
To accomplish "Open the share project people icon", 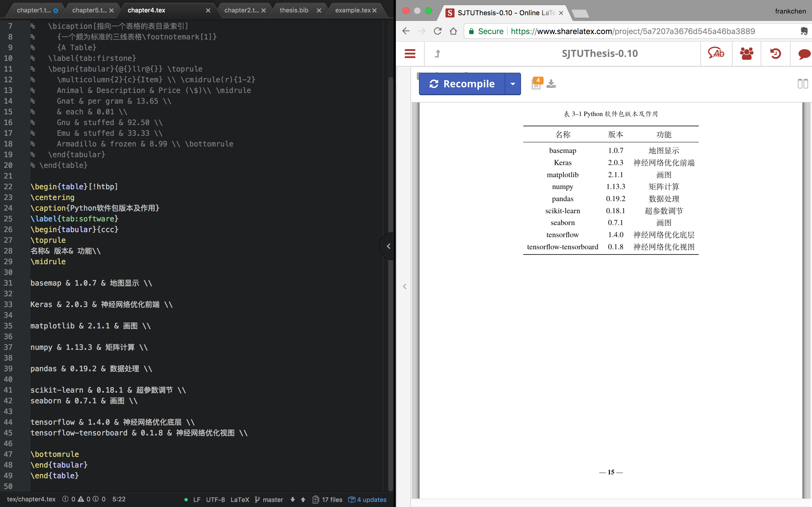I will point(746,54).
